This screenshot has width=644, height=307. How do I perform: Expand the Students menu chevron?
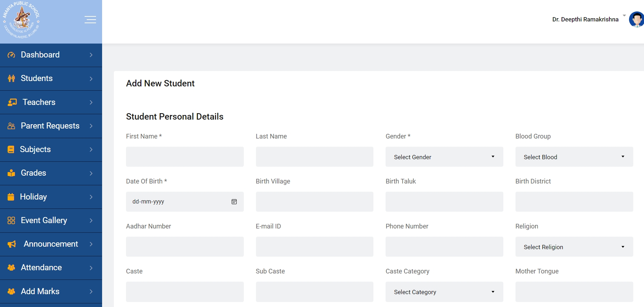(91, 79)
